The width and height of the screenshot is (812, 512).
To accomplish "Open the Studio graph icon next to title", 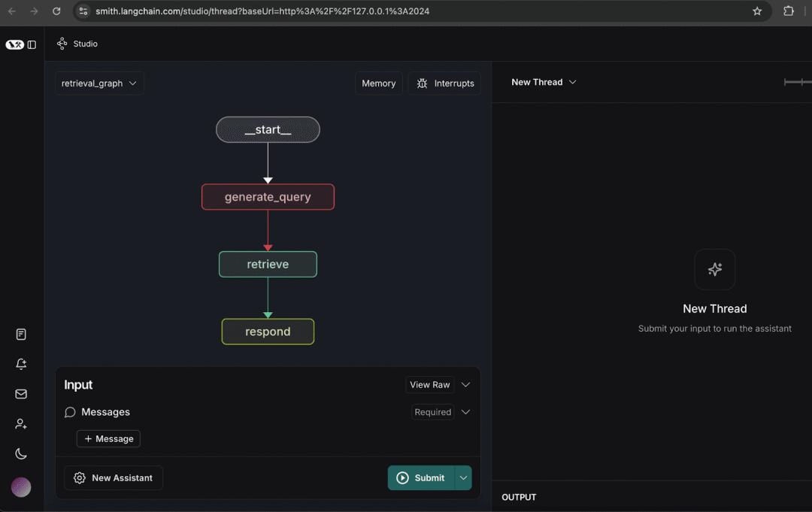I will [x=62, y=44].
